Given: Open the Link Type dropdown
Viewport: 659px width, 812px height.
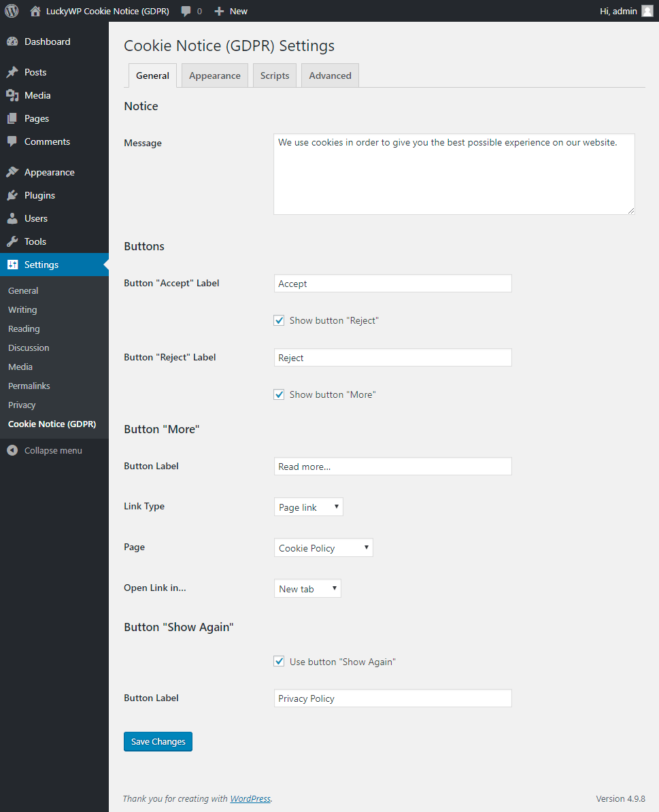Looking at the screenshot, I should tap(309, 507).
